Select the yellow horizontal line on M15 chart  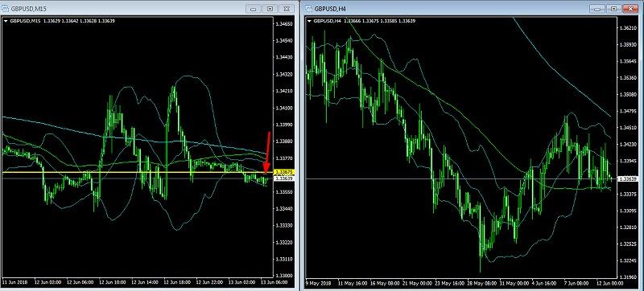point(135,172)
